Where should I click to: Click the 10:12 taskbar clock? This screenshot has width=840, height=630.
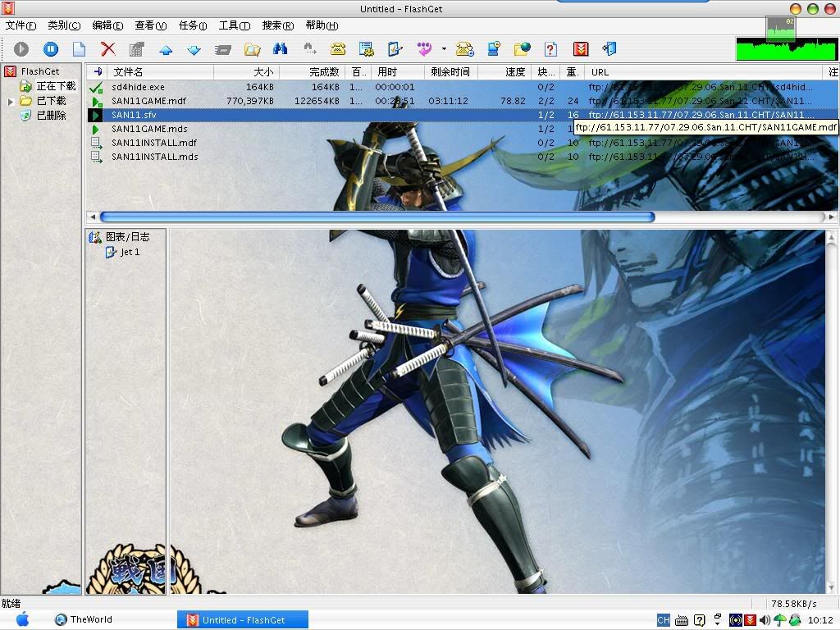coord(820,620)
